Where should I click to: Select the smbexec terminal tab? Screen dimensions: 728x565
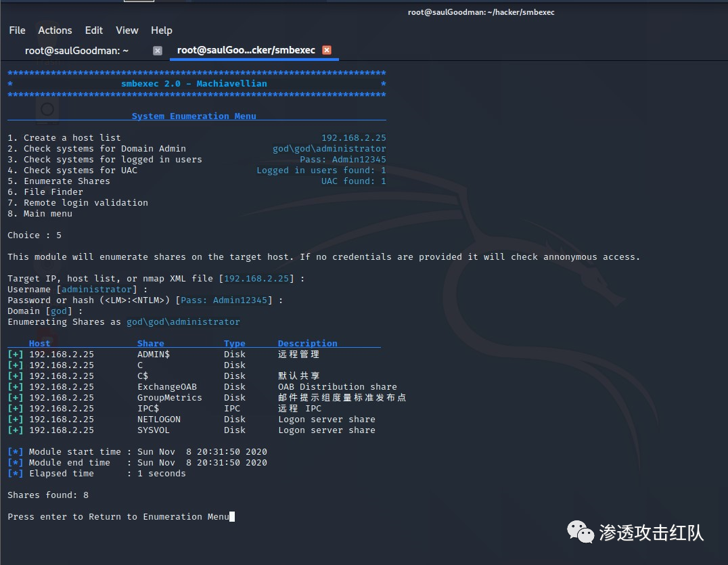click(x=246, y=51)
